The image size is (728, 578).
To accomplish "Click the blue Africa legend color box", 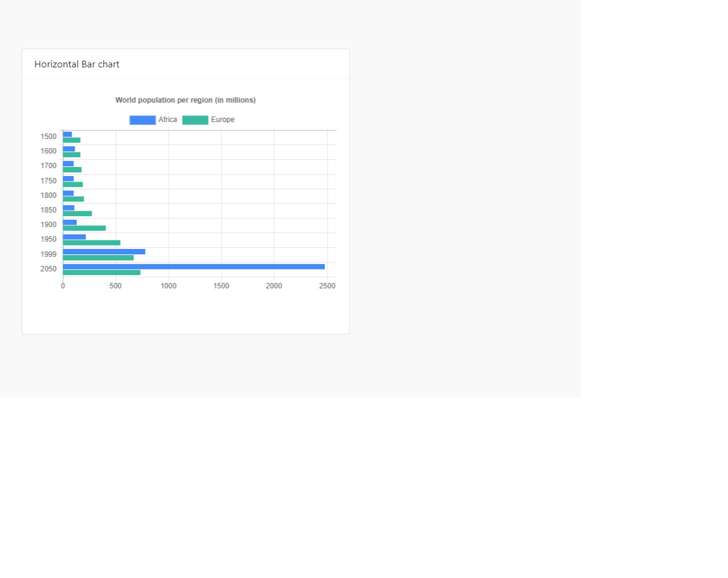I will (x=143, y=120).
